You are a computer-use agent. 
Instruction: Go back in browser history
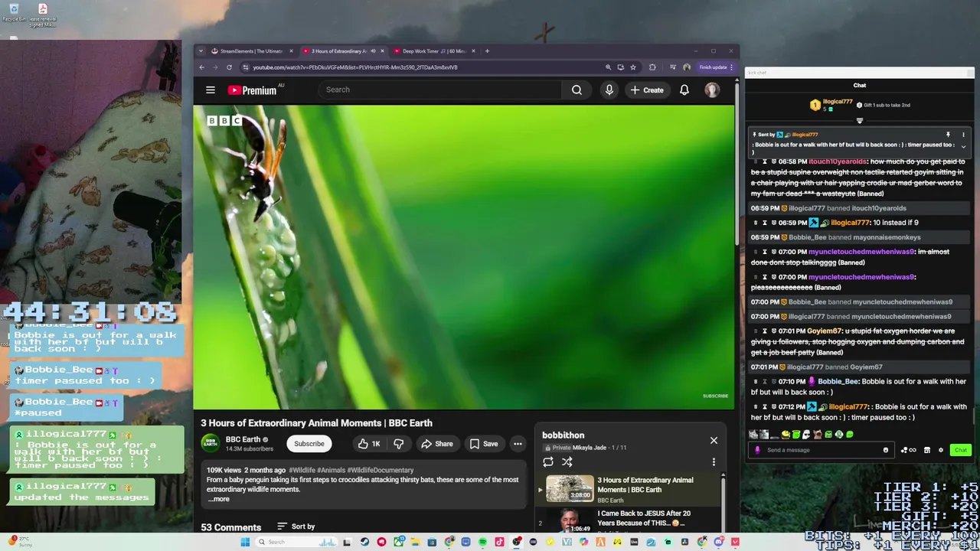pos(202,67)
